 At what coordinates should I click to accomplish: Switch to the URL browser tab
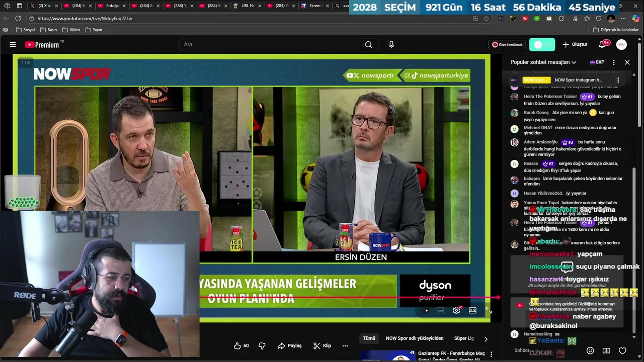tap(247, 6)
